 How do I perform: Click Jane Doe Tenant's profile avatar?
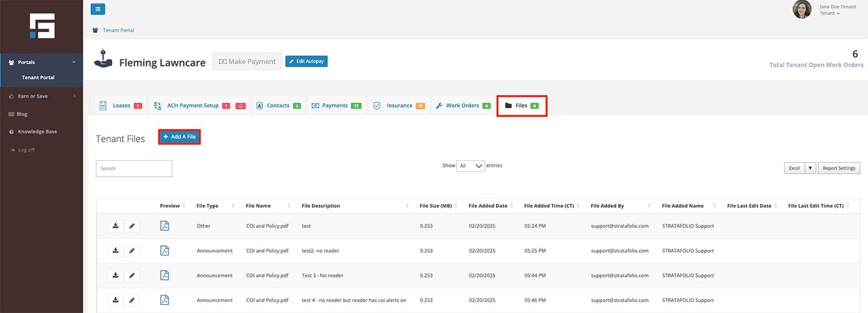coord(802,9)
